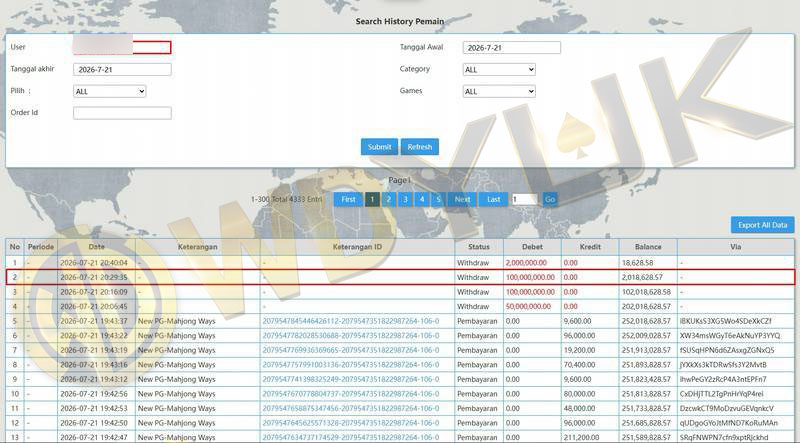Select pagination page 4
The width and height of the screenshot is (800, 443).
click(x=422, y=199)
